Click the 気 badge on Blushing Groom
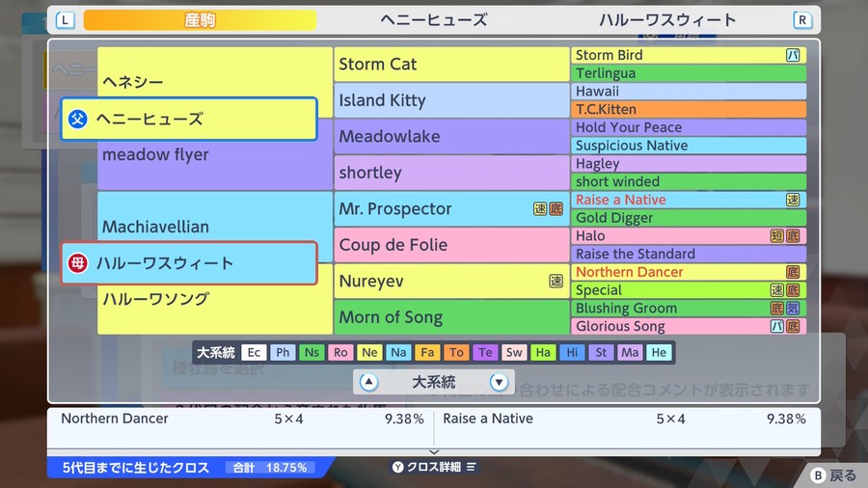The height and width of the screenshot is (488, 868). click(x=793, y=309)
